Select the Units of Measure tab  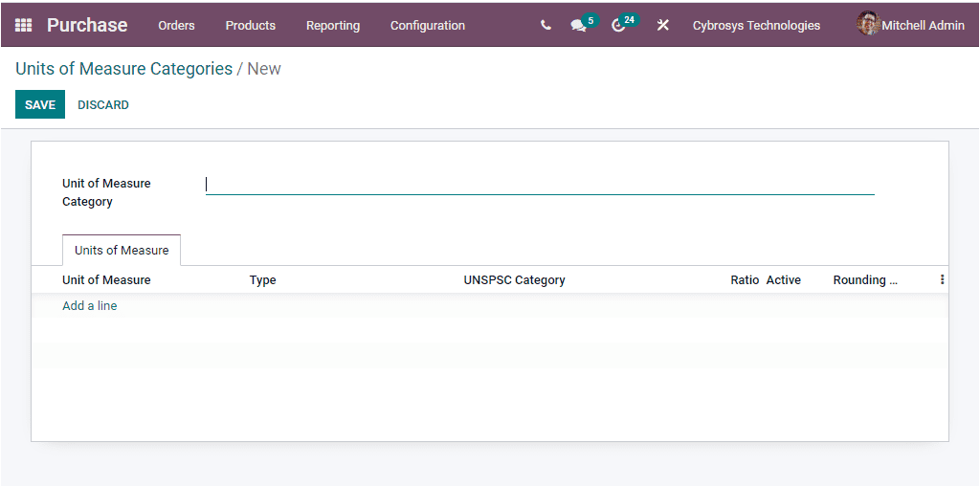[x=122, y=251]
